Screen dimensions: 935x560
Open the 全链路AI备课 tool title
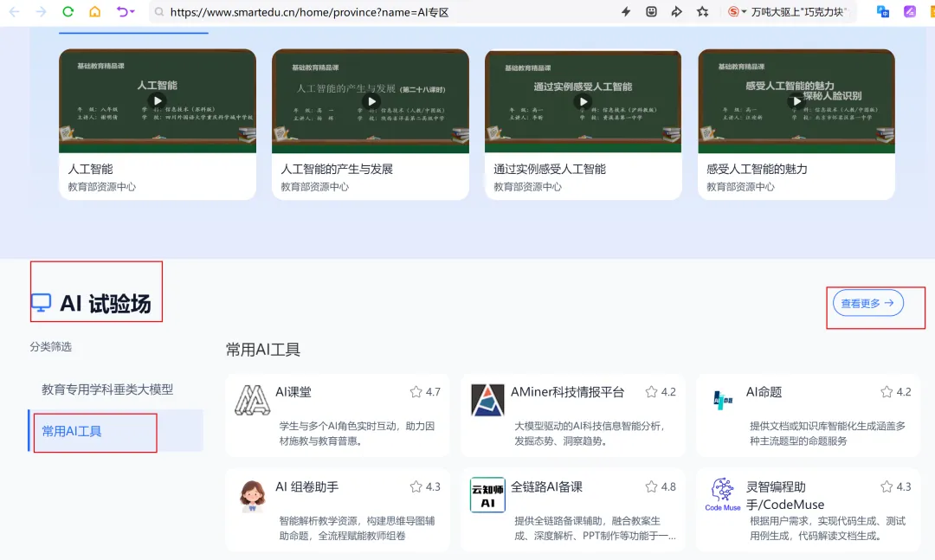[x=547, y=486]
